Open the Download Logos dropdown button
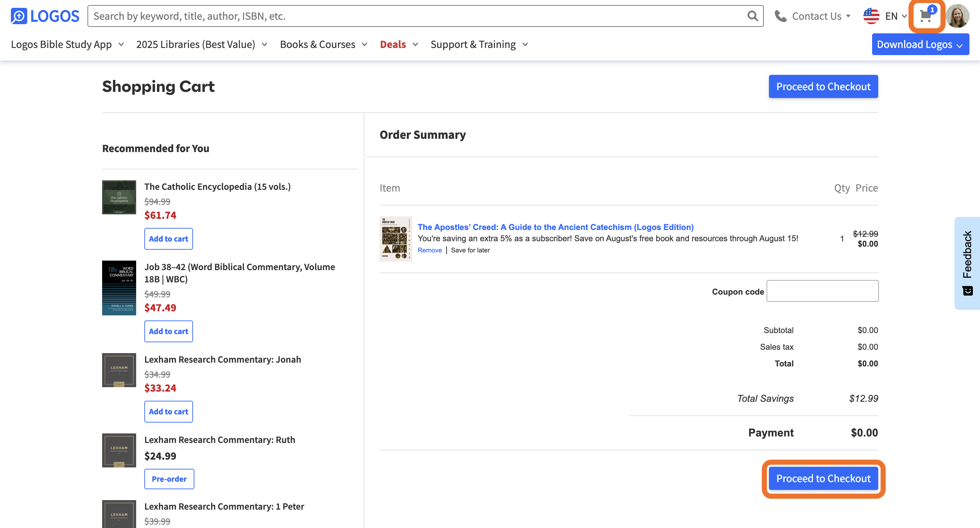Image resolution: width=980 pixels, height=528 pixels. [920, 45]
